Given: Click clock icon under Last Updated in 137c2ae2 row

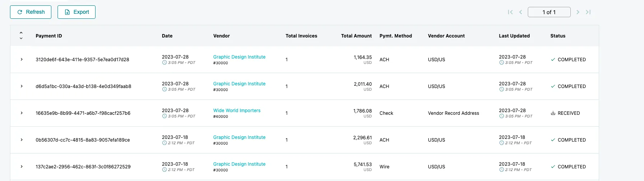Looking at the screenshot, I should 501,170.
